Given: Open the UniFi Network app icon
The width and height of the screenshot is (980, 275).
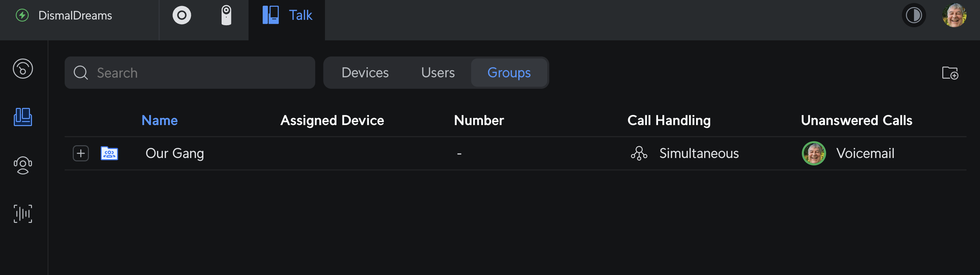Looking at the screenshot, I should [x=182, y=15].
